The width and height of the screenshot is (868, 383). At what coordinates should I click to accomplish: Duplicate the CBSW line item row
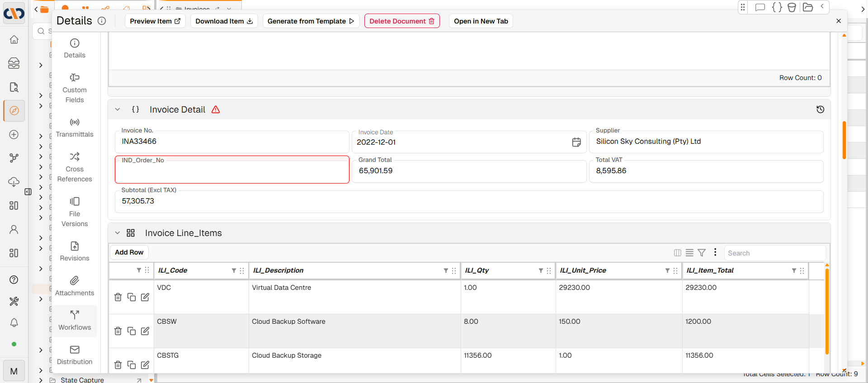[132, 331]
